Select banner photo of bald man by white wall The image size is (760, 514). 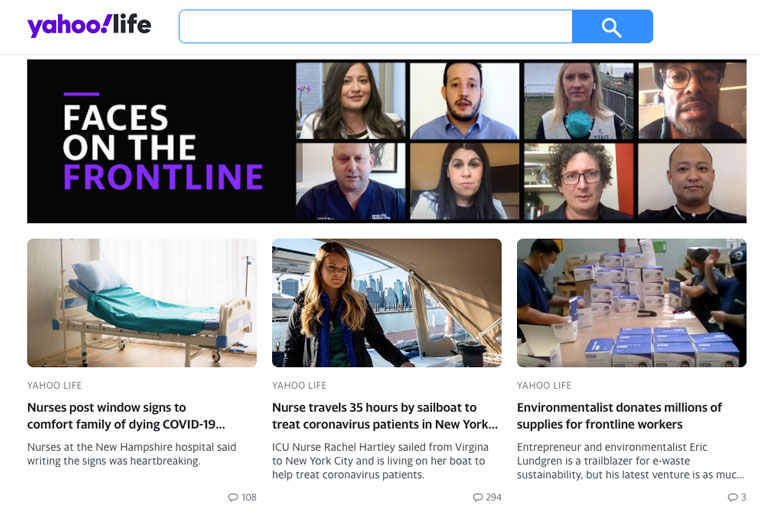pyautogui.click(x=693, y=181)
